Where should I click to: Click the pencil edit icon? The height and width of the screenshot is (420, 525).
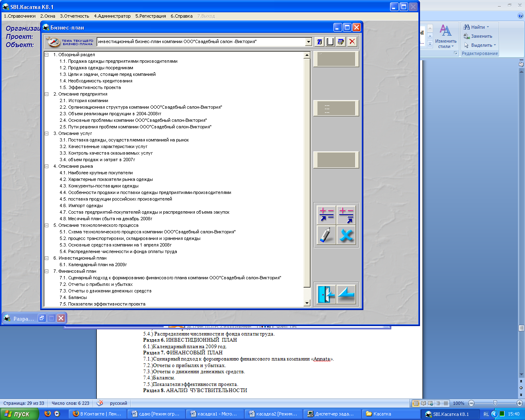pos(326,235)
